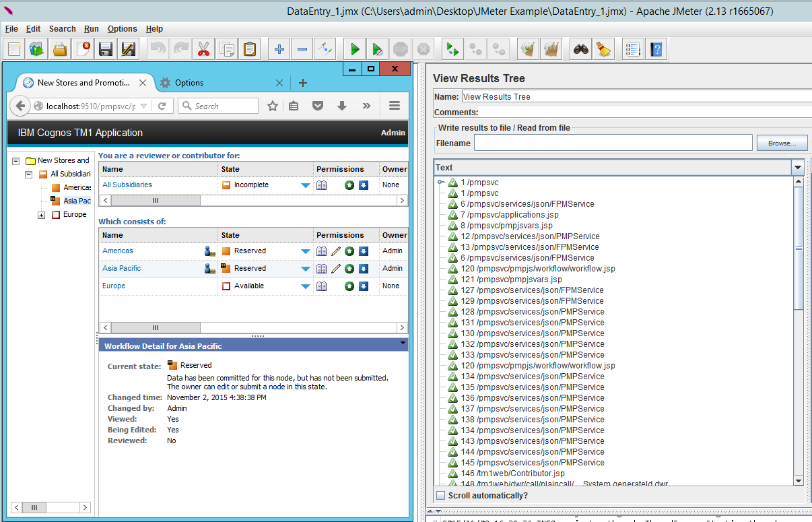The height and width of the screenshot is (522, 812).
Task: Open the Search menu in JMeter
Action: [62, 29]
